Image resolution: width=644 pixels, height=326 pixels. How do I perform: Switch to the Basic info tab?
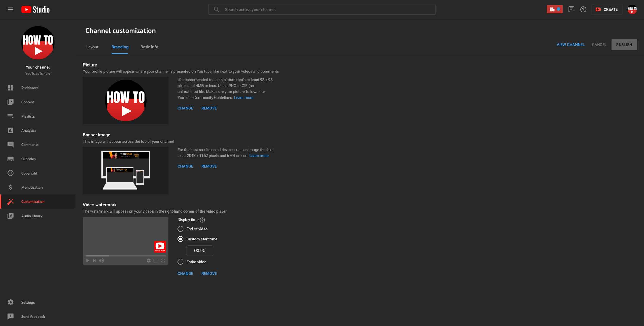point(149,47)
